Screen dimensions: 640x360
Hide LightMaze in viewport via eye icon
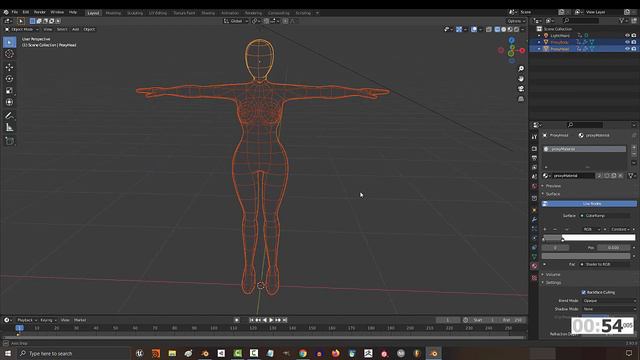(x=627, y=36)
